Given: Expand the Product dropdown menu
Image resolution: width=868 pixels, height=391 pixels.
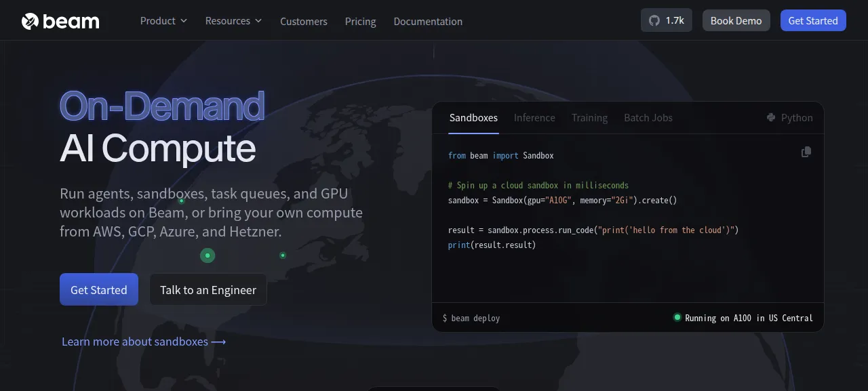Looking at the screenshot, I should [x=163, y=21].
